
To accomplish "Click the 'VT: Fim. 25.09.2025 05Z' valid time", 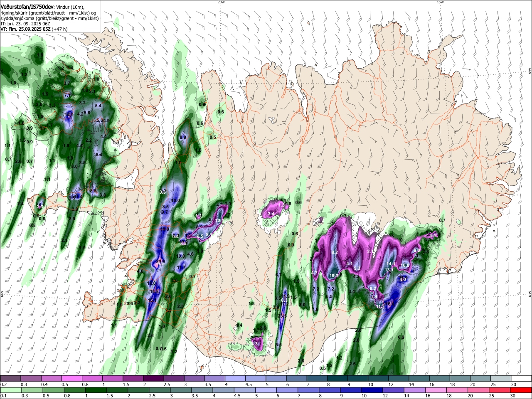I will point(25,29).
